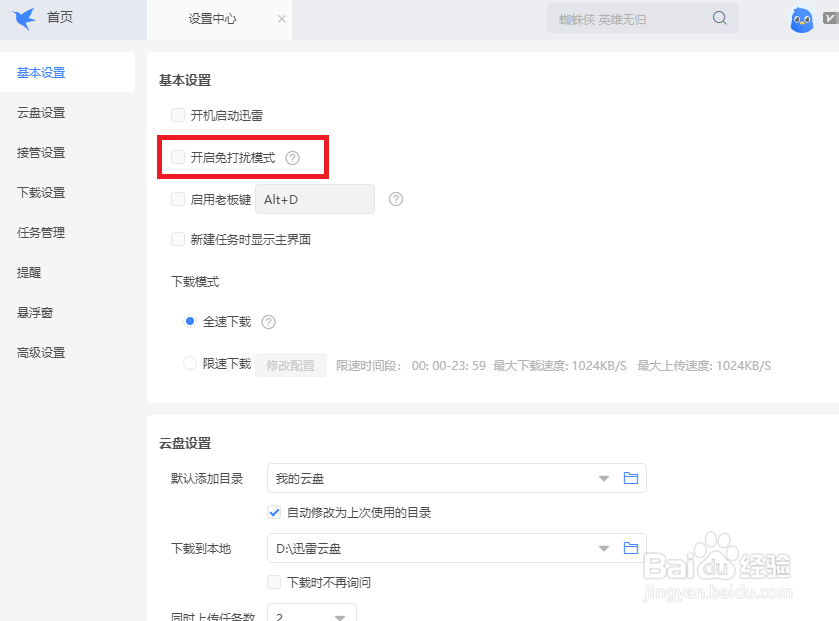The height and width of the screenshot is (621, 839).
Task: Open the user avatar profile icon
Action: (x=802, y=20)
